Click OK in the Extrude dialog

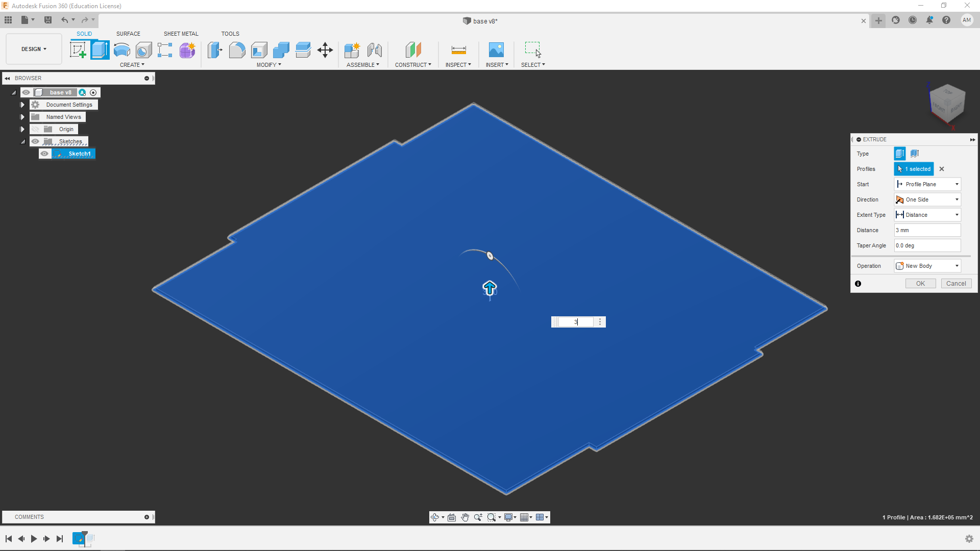(x=920, y=284)
